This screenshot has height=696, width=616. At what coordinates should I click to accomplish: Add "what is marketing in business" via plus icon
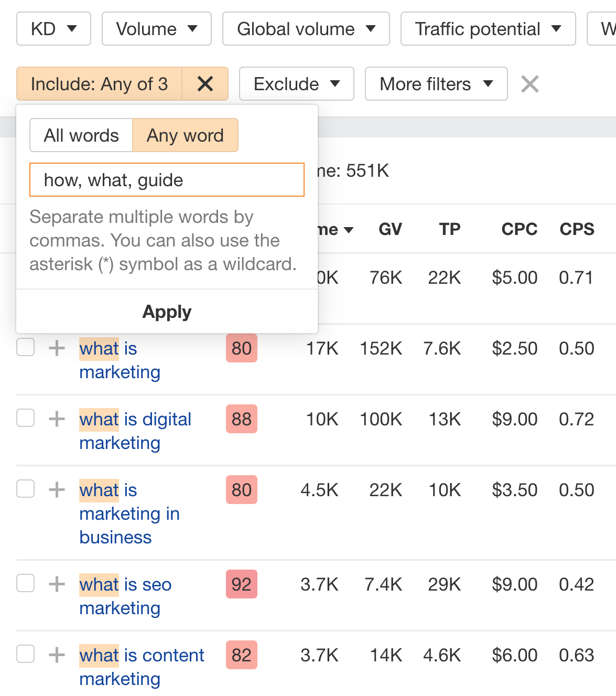click(56, 489)
